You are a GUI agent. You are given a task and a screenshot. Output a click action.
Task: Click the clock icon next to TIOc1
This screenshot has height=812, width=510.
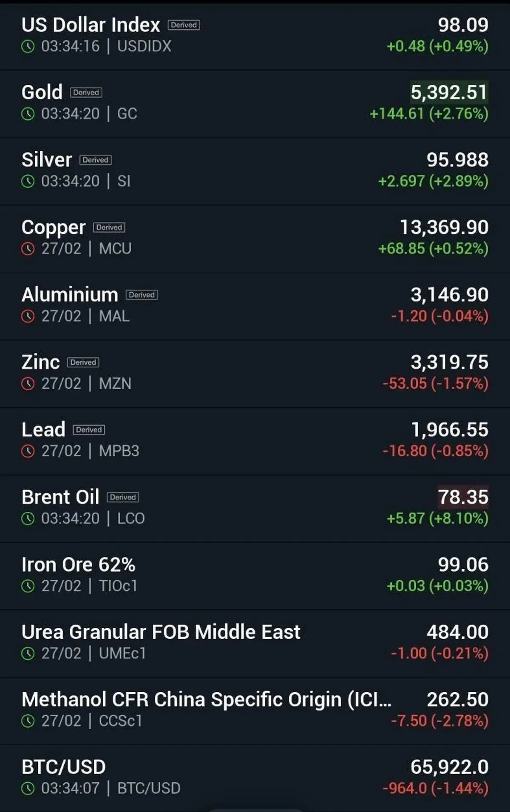pos(28,586)
